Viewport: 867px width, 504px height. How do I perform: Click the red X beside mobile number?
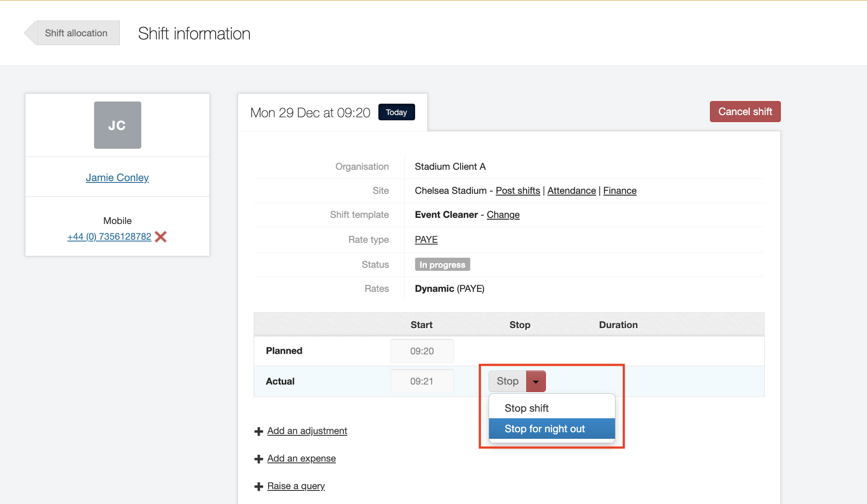(x=161, y=237)
